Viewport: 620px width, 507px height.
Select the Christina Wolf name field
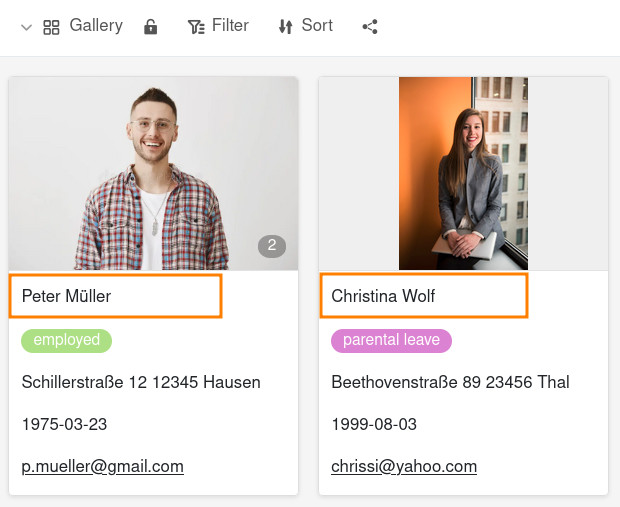pyautogui.click(x=424, y=296)
